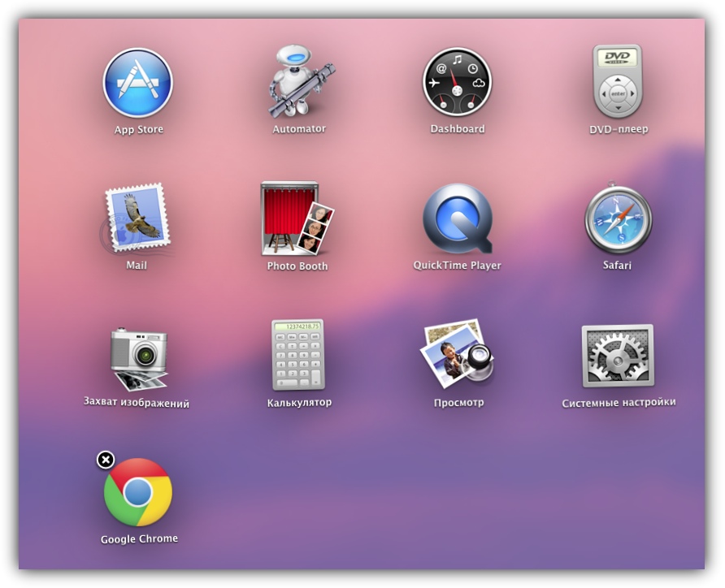725x588 pixels.
Task: Select the "Системные настройки" text label
Action: (619, 403)
